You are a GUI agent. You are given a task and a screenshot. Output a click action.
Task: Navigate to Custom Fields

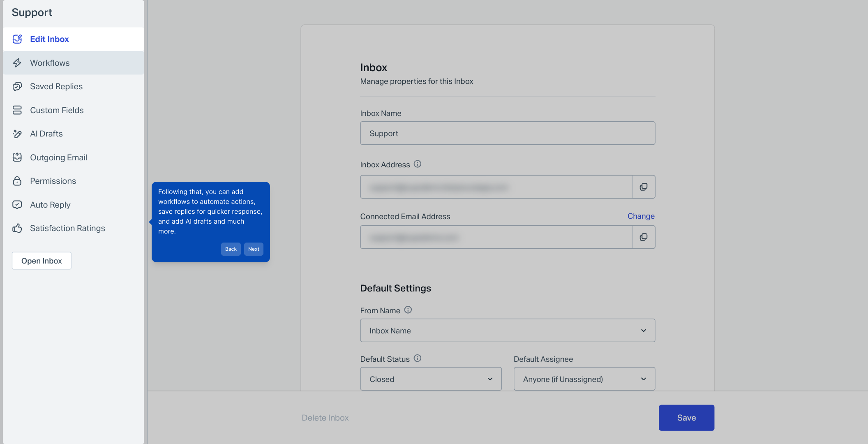[x=74, y=110]
